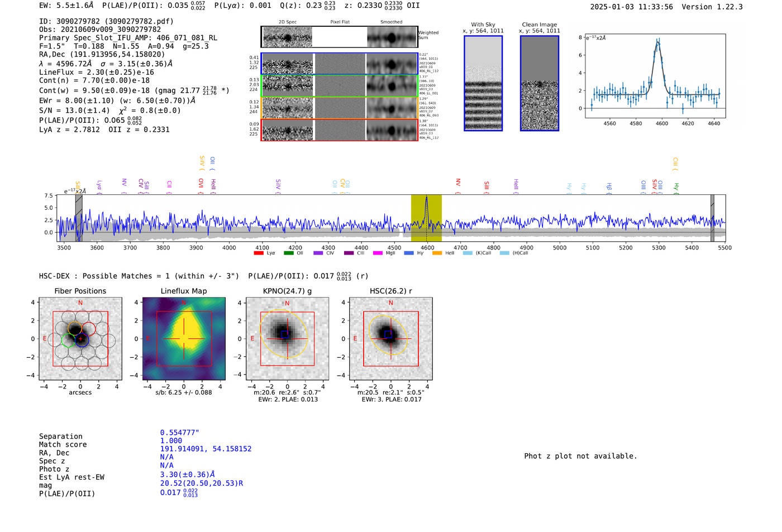Select the orange-marked 2D fiber spectrum row
The height and width of the screenshot is (532, 782).
(340, 108)
